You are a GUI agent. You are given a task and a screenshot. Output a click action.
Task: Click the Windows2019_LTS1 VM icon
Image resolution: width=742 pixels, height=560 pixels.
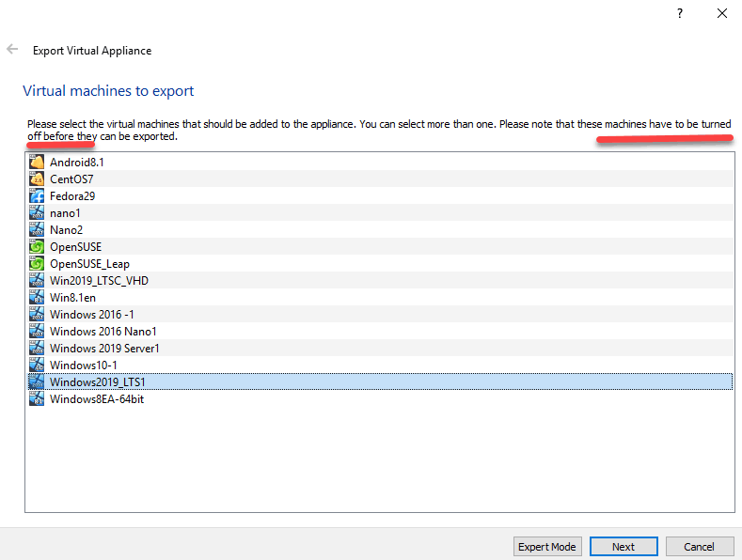(37, 382)
